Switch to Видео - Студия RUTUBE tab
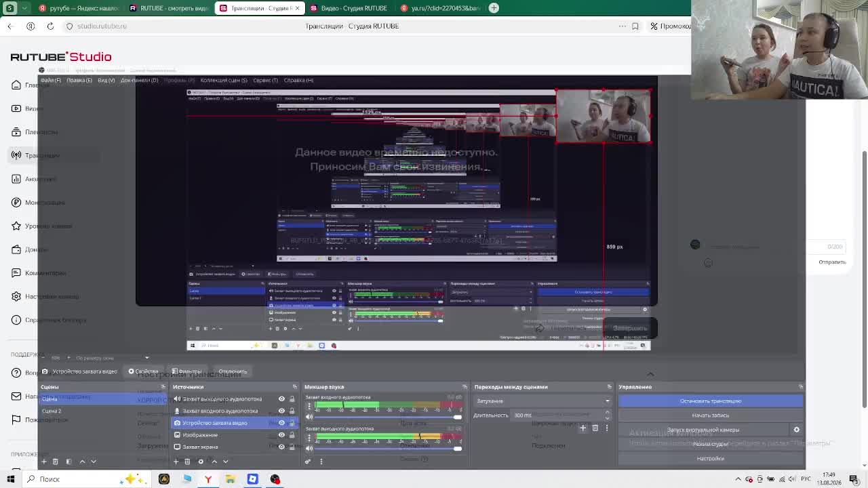 pyautogui.click(x=349, y=8)
